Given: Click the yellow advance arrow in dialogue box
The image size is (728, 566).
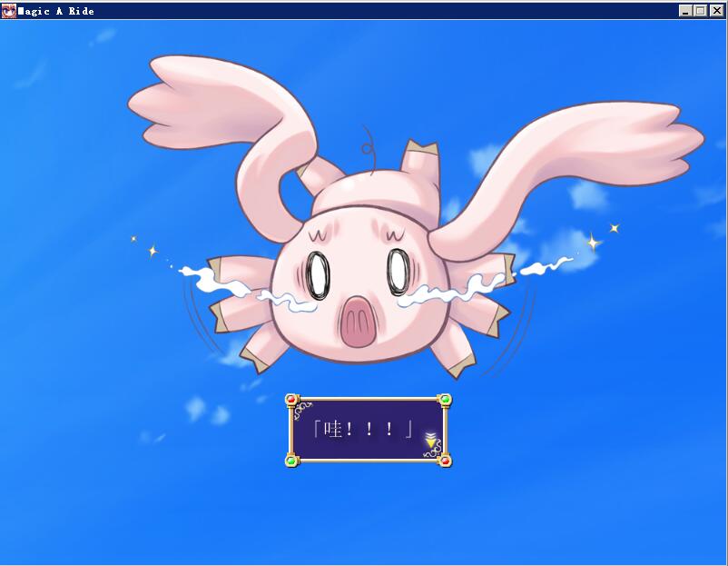Looking at the screenshot, I should (x=431, y=441).
